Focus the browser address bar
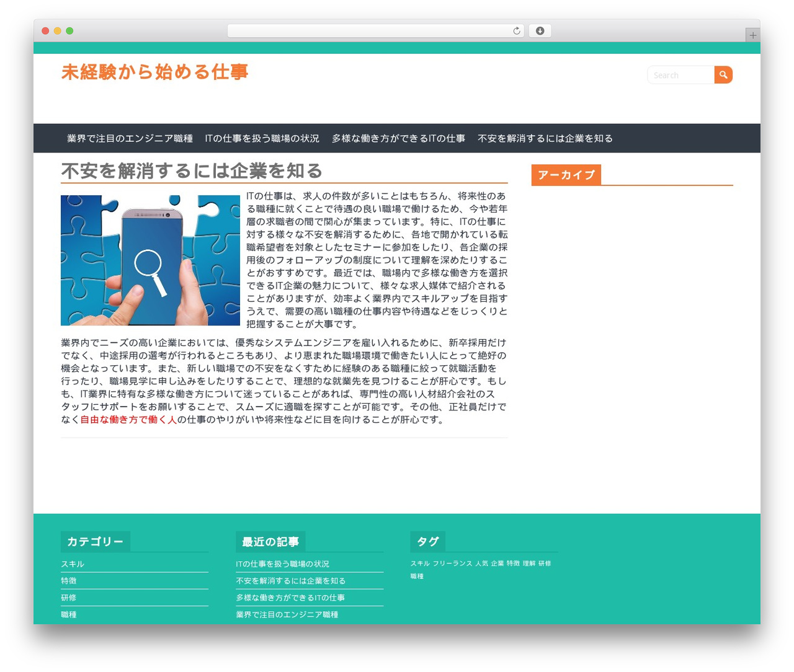 tap(376, 31)
